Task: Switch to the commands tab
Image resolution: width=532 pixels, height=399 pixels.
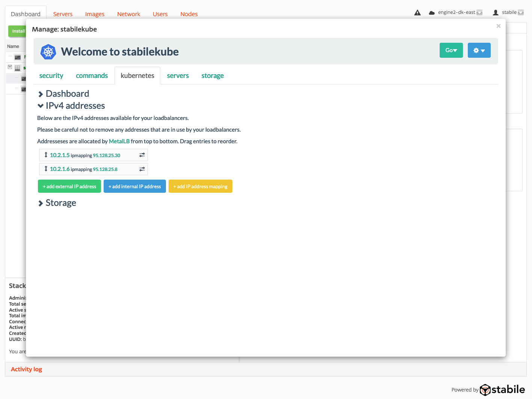Action: [92, 76]
